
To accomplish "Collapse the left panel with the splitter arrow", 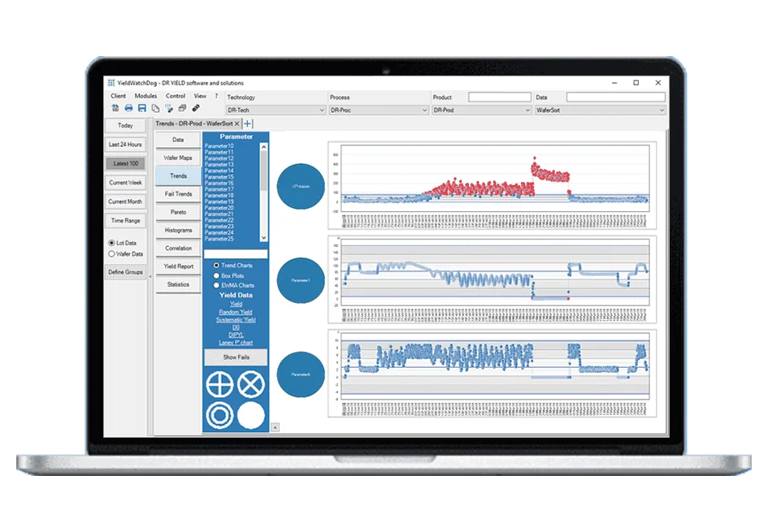I will tap(150, 276).
